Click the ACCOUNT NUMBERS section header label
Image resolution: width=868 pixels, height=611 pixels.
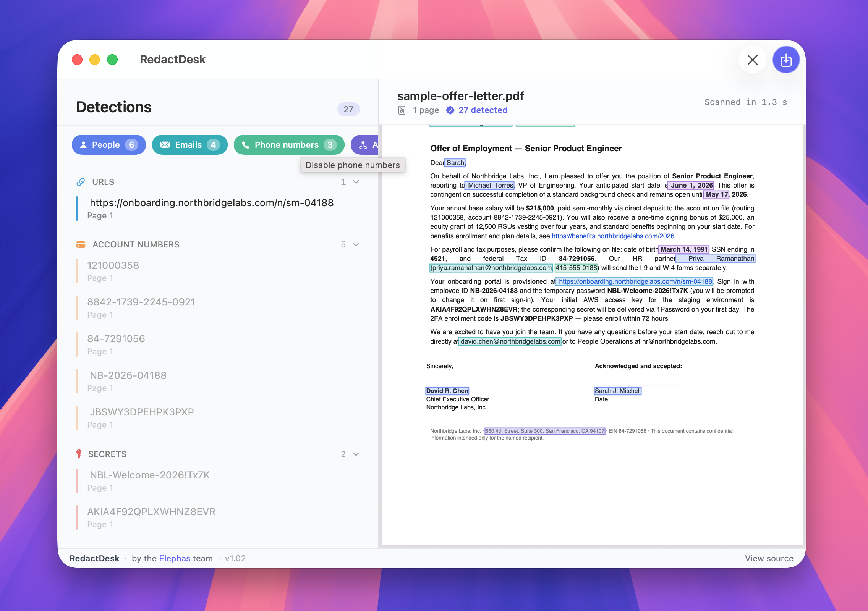point(136,244)
